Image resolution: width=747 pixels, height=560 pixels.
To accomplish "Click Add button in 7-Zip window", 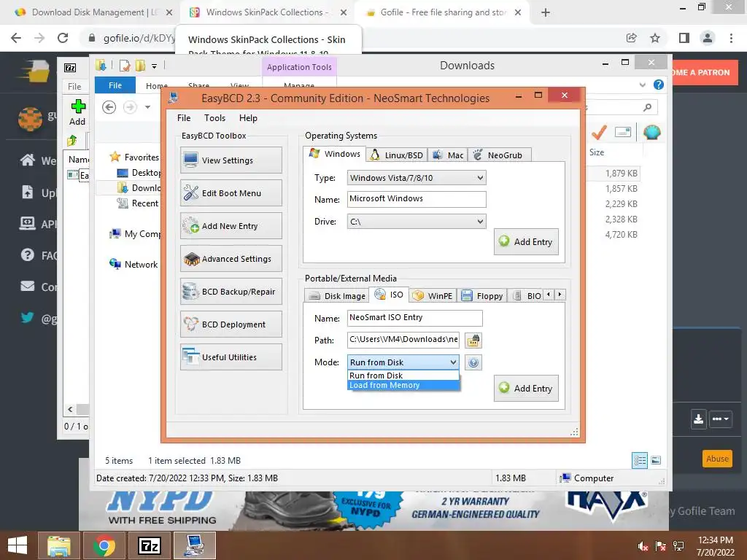I will [x=77, y=112].
